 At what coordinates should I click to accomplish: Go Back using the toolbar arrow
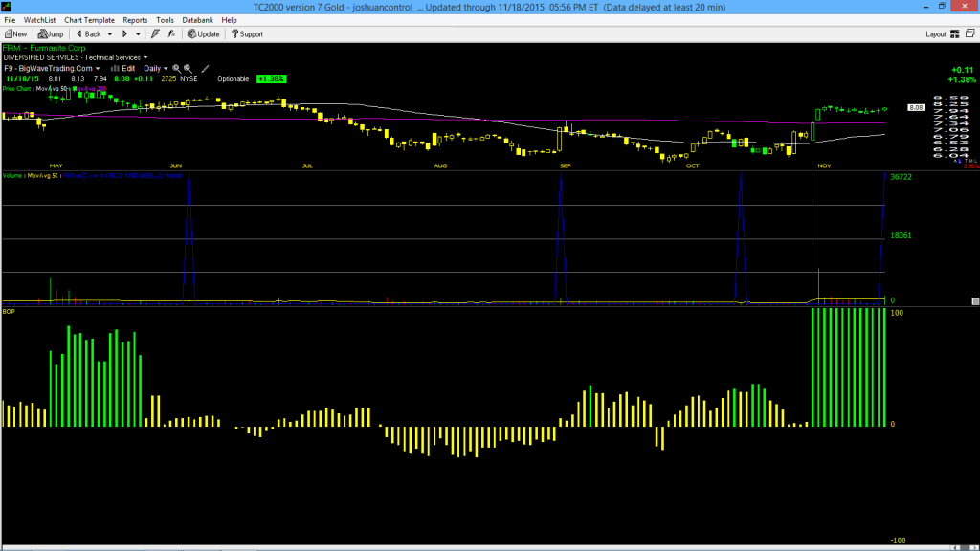click(89, 34)
